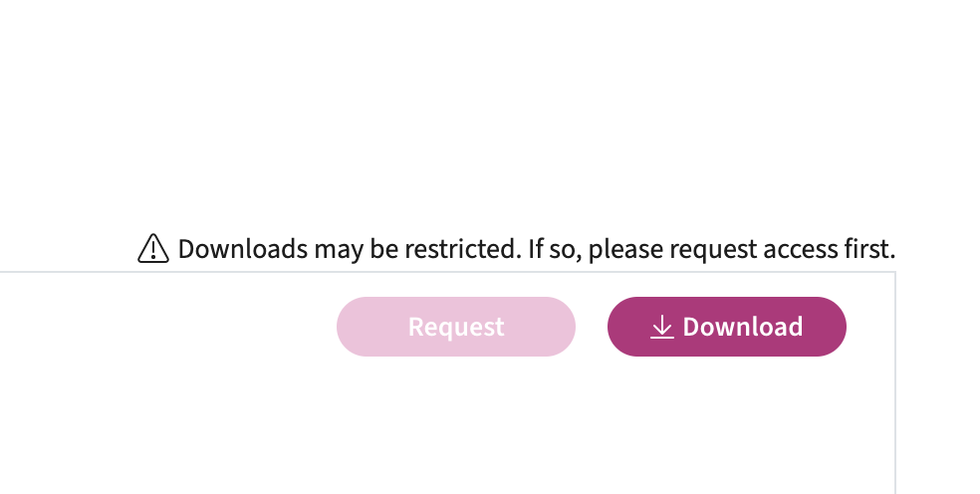Image resolution: width=980 pixels, height=494 pixels.
Task: Request access using the light pink button
Action: (456, 327)
